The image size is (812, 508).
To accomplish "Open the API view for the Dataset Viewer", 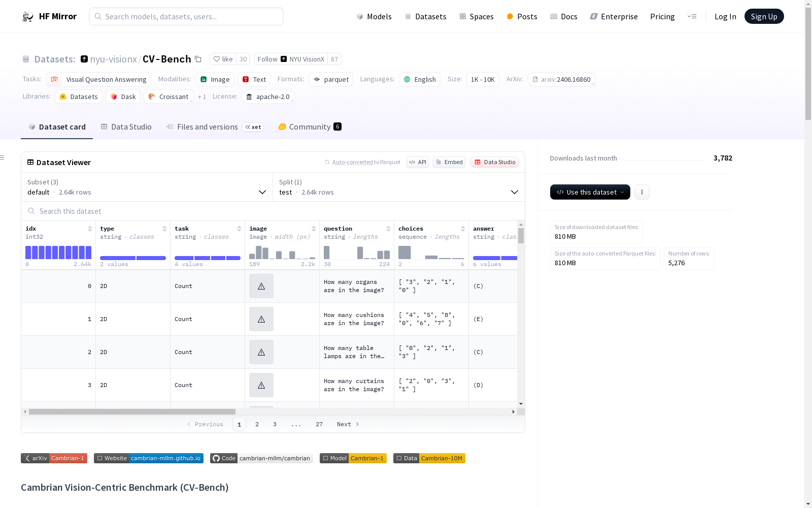I will coord(417,162).
